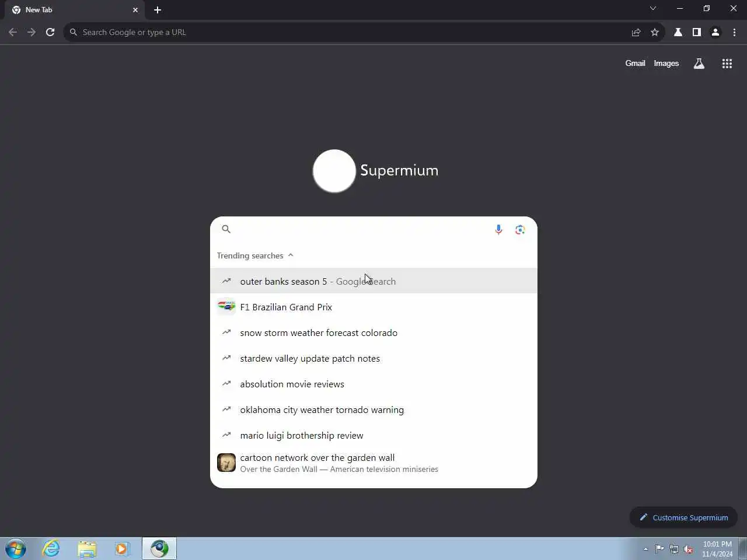Reload the current page

click(x=50, y=32)
